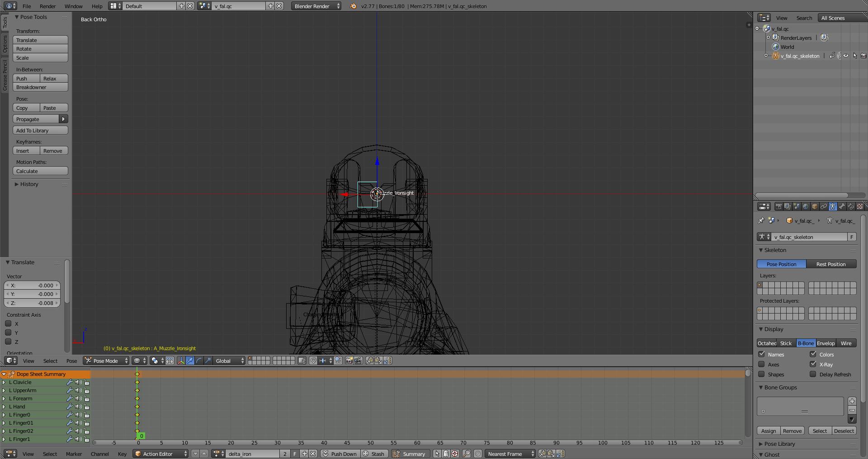Switch skeleton to Rest Position
This screenshot has width=868, height=459.
click(831, 264)
